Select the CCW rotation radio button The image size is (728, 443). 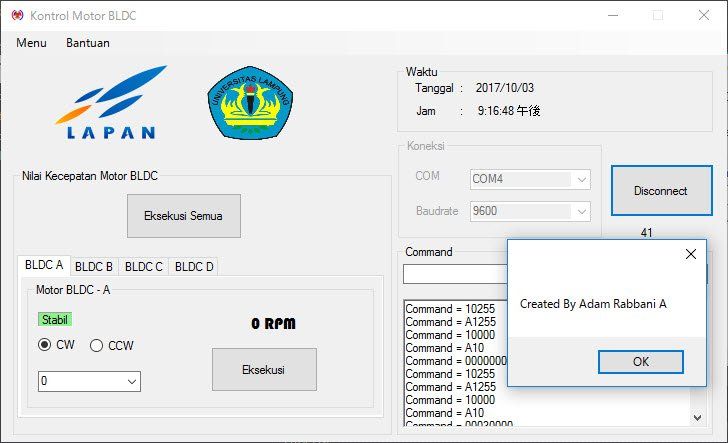(97, 345)
